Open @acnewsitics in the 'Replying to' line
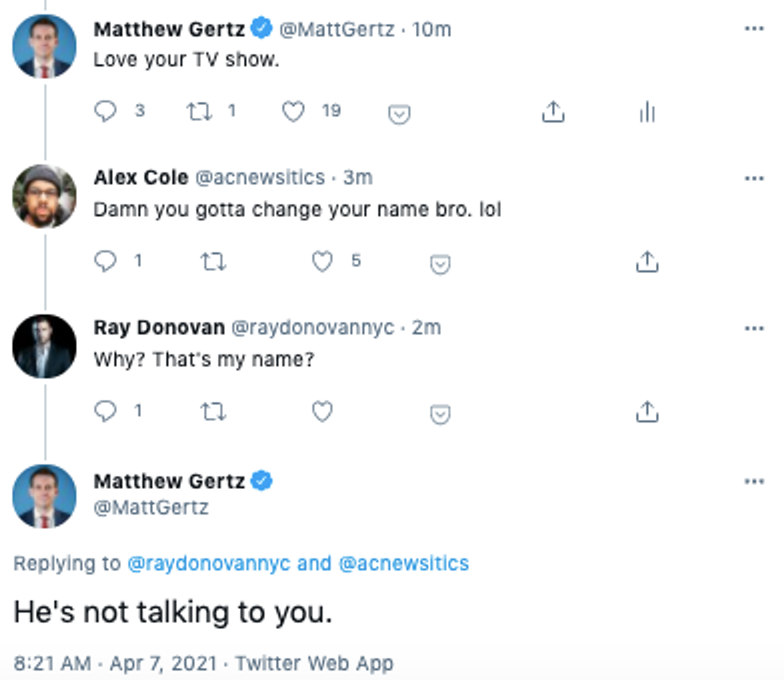 [x=403, y=563]
